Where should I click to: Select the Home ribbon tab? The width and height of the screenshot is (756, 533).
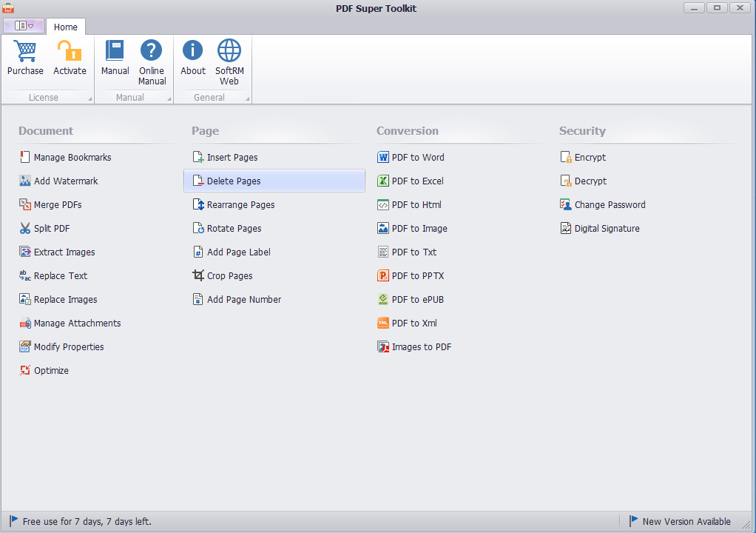(66, 27)
